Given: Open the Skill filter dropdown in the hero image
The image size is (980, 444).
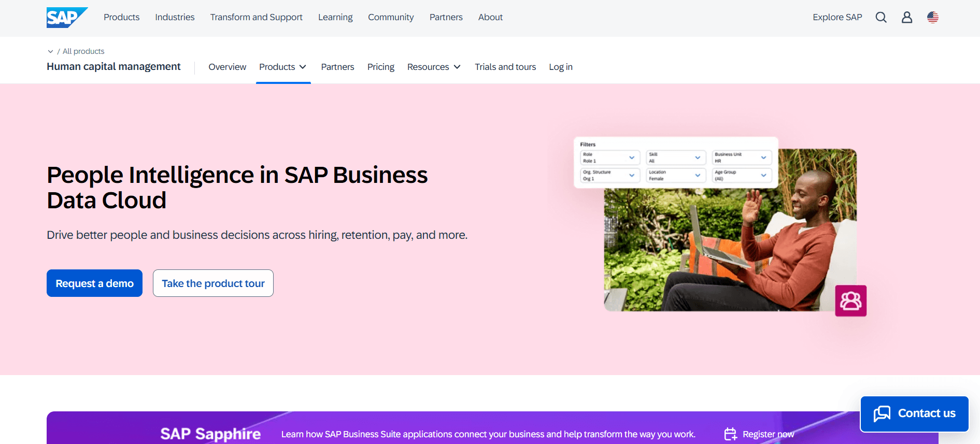Looking at the screenshot, I should tap(676, 157).
